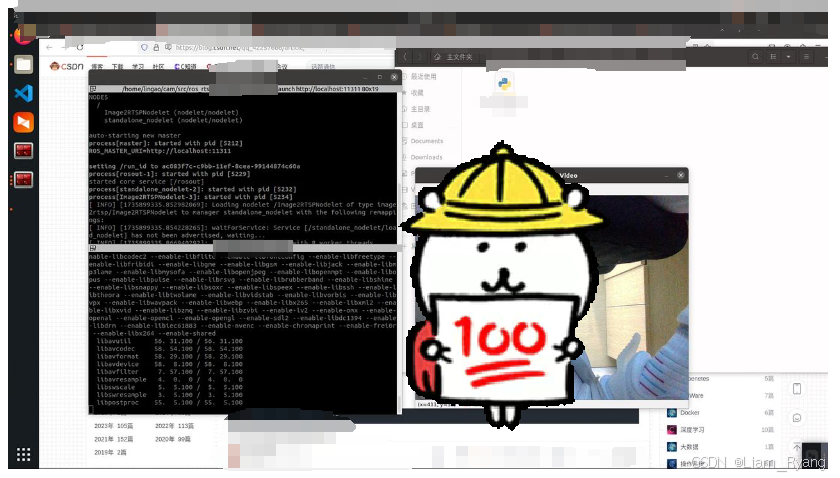The height and width of the screenshot is (478, 840).
Task: Open the 深度学习 category link
Action: 692,430
